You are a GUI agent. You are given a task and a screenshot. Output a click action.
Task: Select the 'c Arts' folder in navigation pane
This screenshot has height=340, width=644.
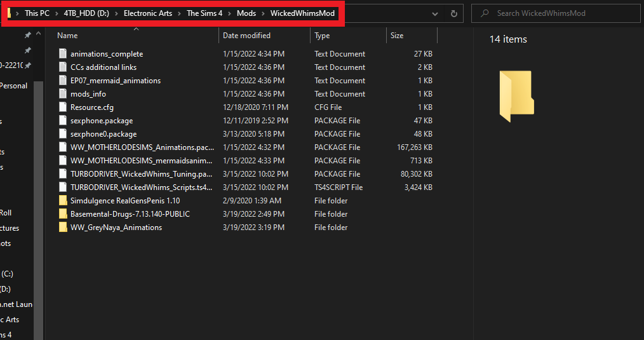pyautogui.click(x=10, y=320)
